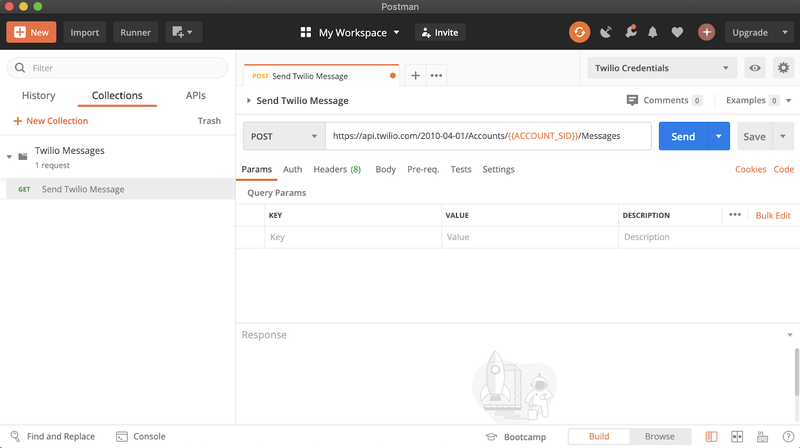800x448 pixels.
Task: Open settings wrench icon in header
Action: 630,32
